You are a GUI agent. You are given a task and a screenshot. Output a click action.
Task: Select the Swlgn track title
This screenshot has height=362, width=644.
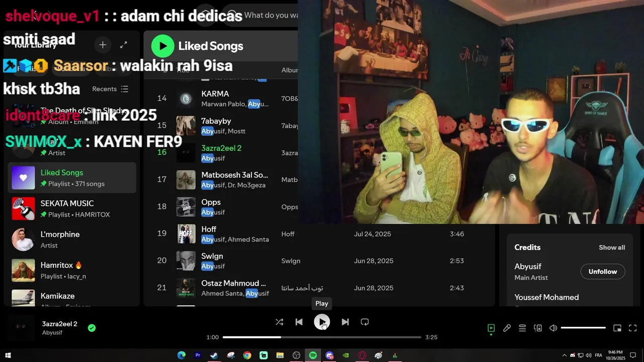tap(212, 256)
